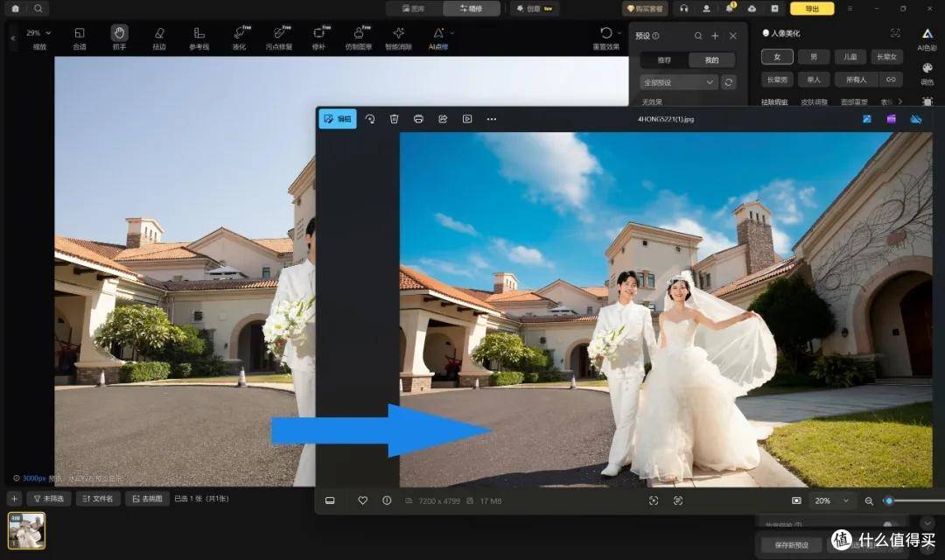Delete the photo with the viewer trash icon
The height and width of the screenshot is (560, 945).
(x=394, y=119)
